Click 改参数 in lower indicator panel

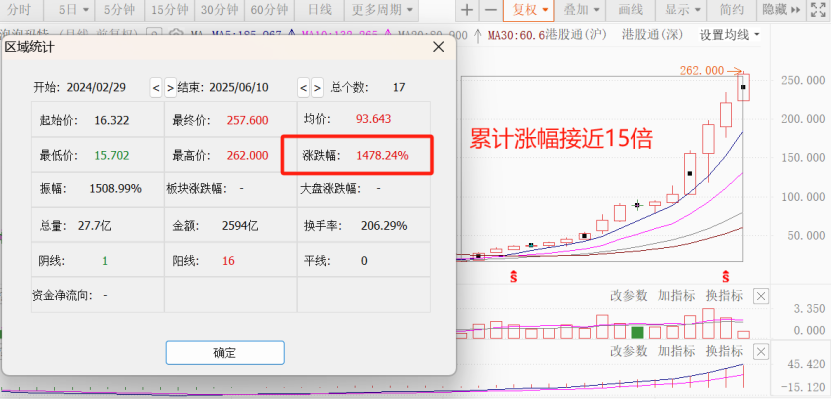click(629, 351)
